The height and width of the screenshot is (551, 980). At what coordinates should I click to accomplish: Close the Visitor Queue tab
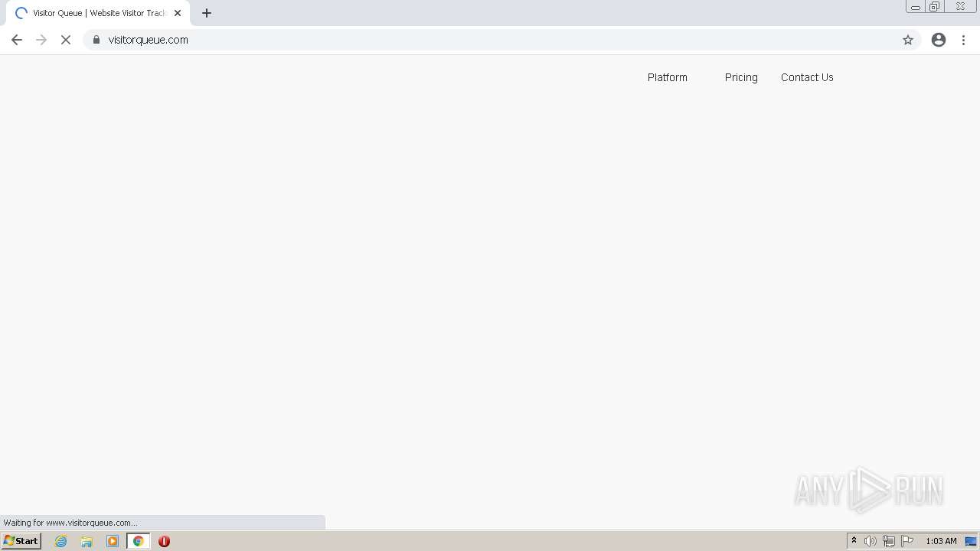[178, 13]
